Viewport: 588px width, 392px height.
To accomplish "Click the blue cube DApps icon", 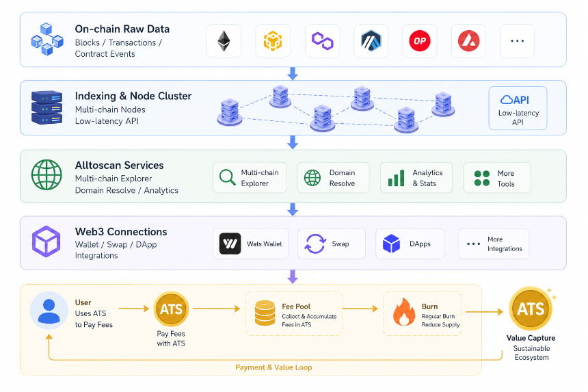I will click(x=391, y=244).
